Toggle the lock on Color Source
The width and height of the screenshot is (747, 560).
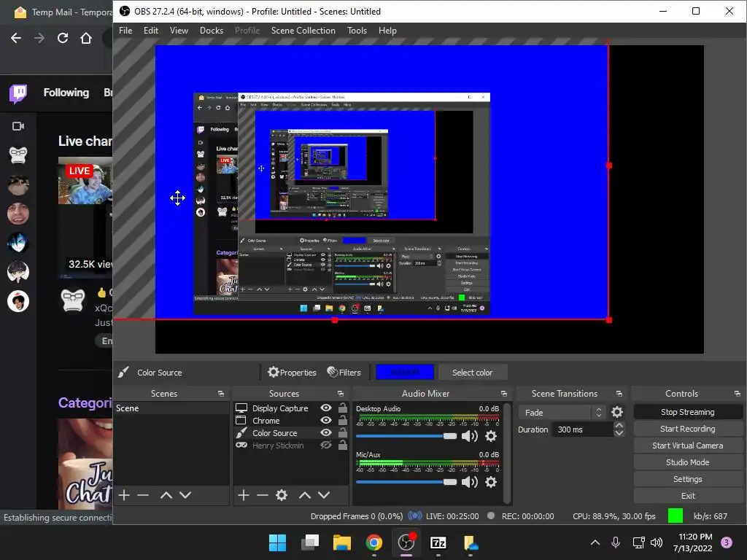pos(343,433)
